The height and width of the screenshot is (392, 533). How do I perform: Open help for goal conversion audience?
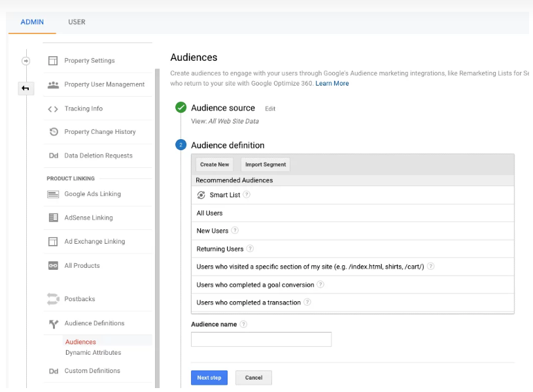320,284
